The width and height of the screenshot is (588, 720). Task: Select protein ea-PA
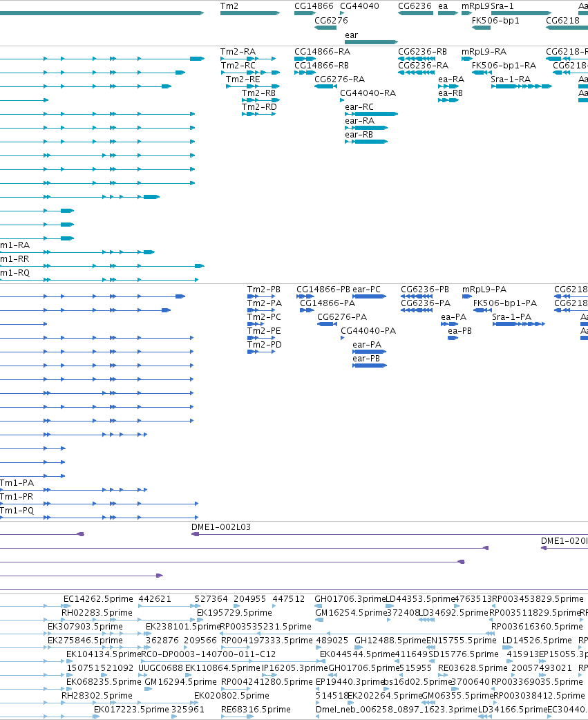pyautogui.click(x=450, y=324)
